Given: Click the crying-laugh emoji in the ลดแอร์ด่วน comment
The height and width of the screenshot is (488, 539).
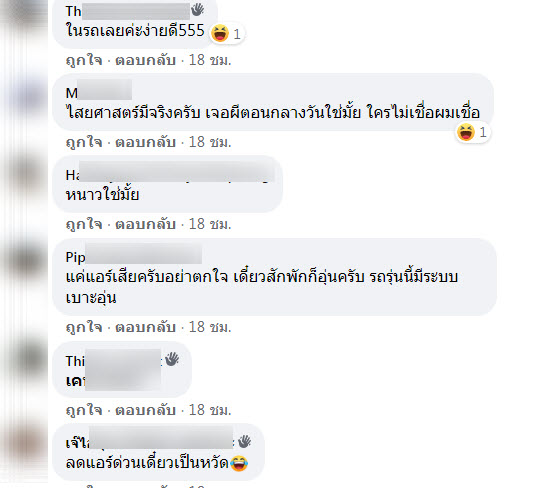Looking at the screenshot, I should (x=239, y=463).
